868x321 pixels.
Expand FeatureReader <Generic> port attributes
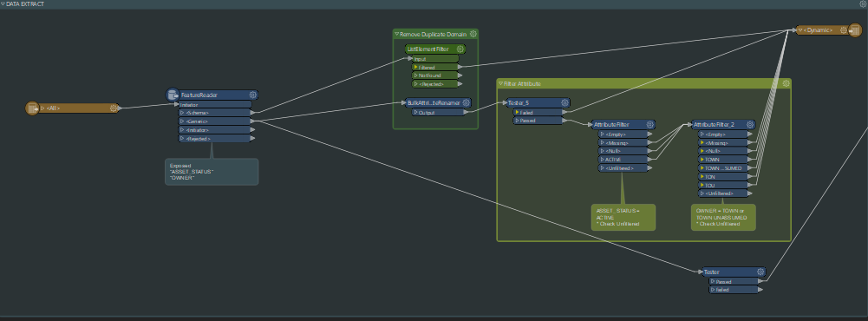[x=182, y=121]
